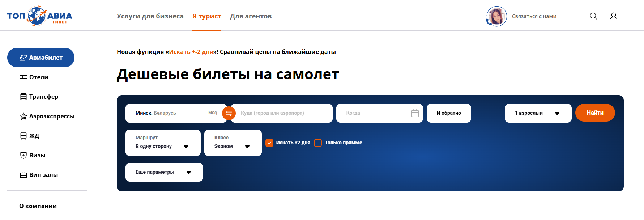The image size is (644, 220).
Task: Open the user account profile icon
Action: coord(613,16)
